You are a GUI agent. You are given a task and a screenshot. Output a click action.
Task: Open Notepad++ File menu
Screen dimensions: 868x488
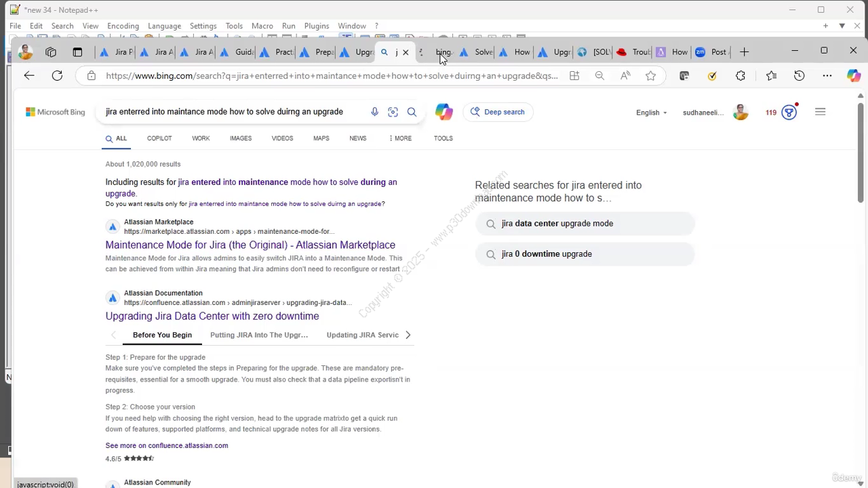click(x=15, y=26)
